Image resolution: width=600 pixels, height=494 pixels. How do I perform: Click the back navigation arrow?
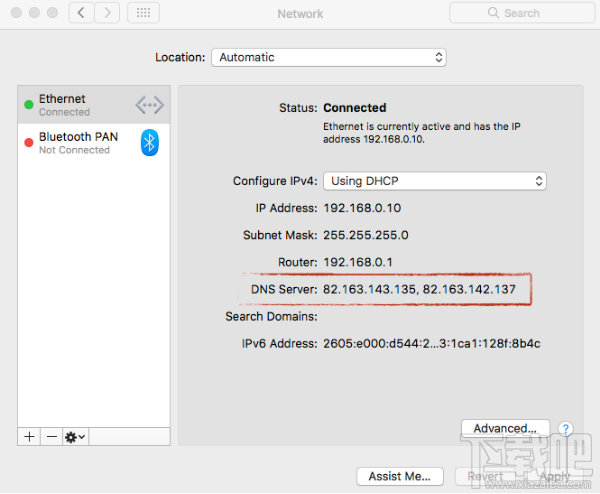tap(81, 14)
